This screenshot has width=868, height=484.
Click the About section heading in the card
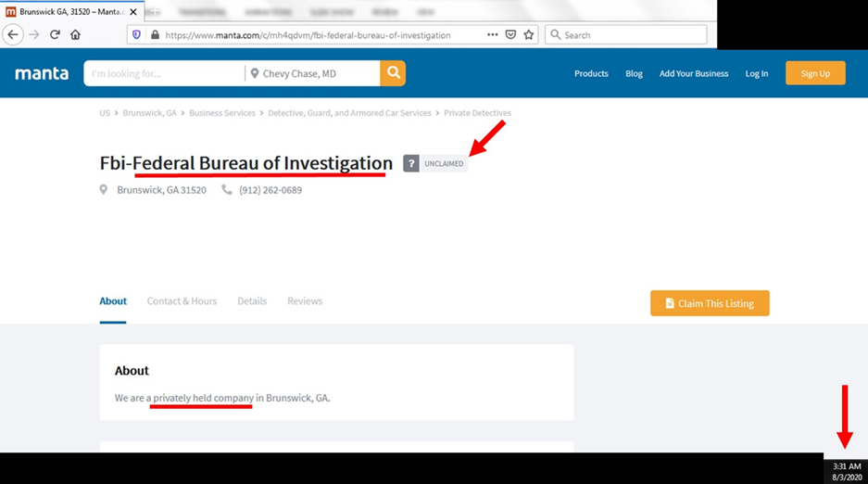click(x=132, y=371)
